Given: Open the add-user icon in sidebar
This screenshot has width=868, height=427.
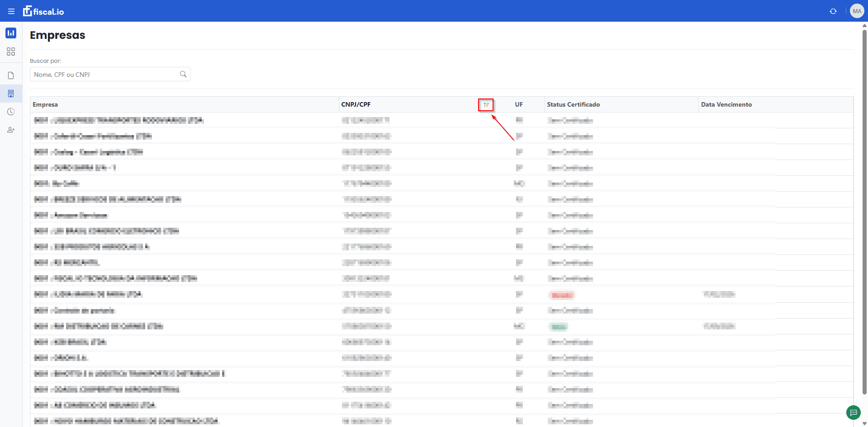Looking at the screenshot, I should pos(11,130).
